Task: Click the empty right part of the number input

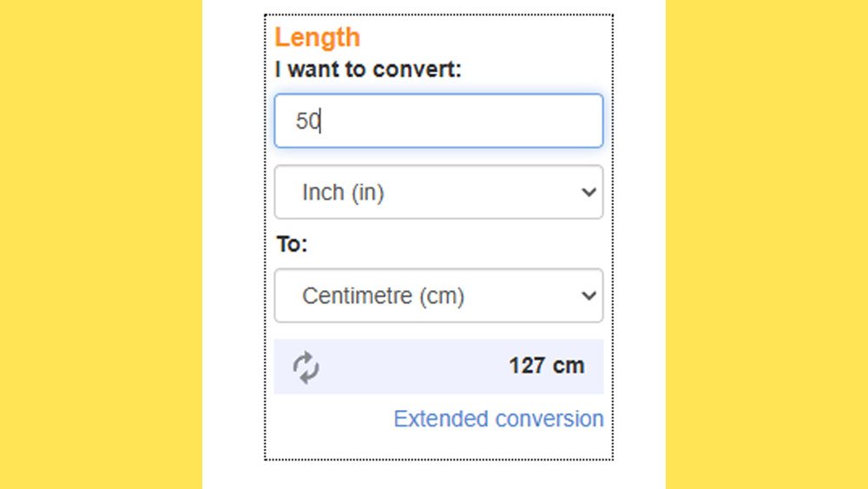Action: click(487, 121)
